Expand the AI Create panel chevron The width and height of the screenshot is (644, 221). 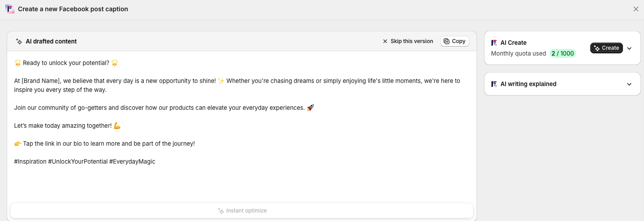pyautogui.click(x=629, y=48)
